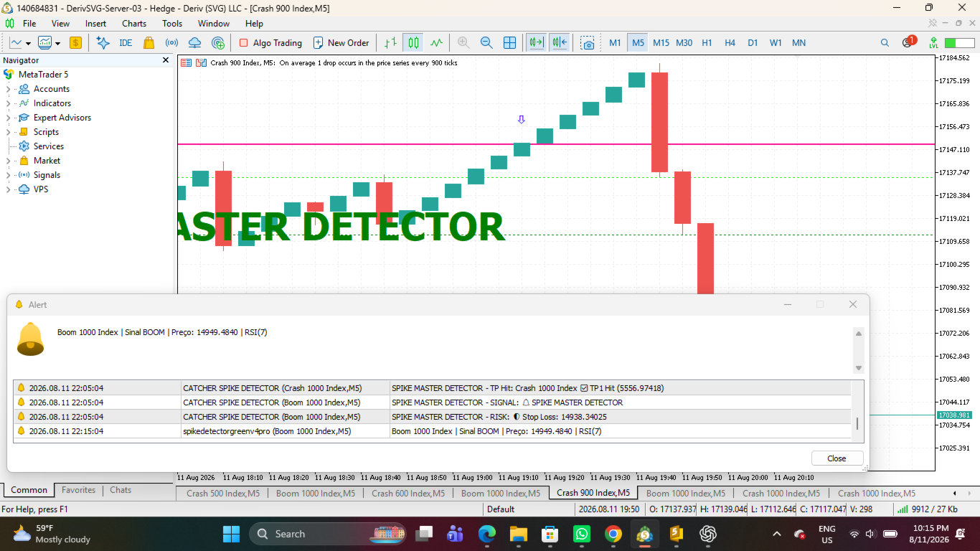Click the green LVL icon in the toolbar
Viewport: 980px width, 551px height.
pos(933,43)
